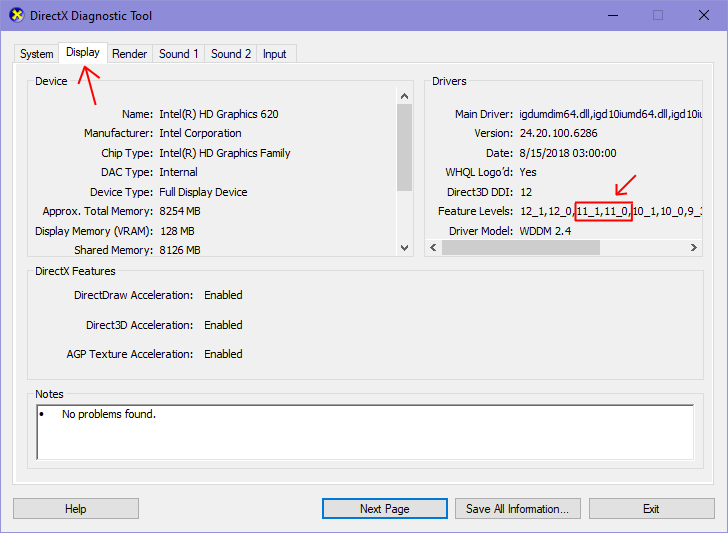The image size is (728, 533).
Task: Switch to the System tab
Action: (x=36, y=54)
